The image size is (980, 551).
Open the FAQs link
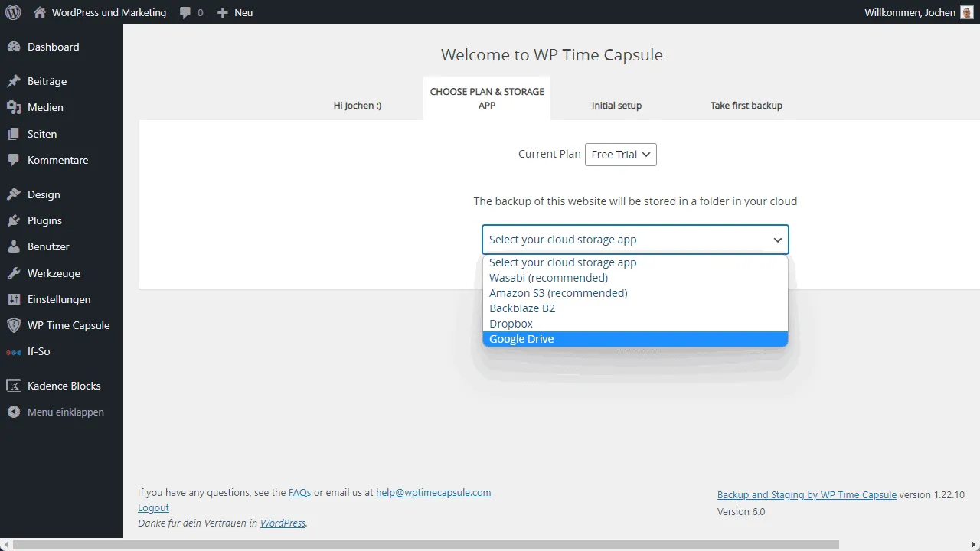click(299, 493)
